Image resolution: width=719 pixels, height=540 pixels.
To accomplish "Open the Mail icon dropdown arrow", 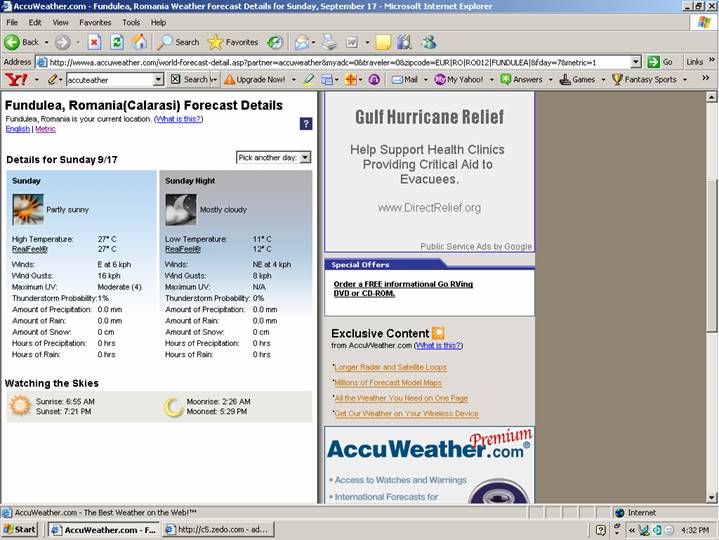I will [314, 43].
